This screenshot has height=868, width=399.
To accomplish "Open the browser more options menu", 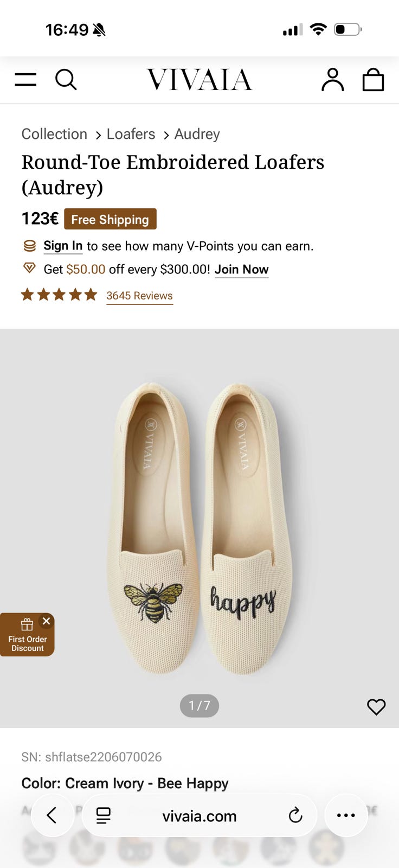I will (x=346, y=815).
